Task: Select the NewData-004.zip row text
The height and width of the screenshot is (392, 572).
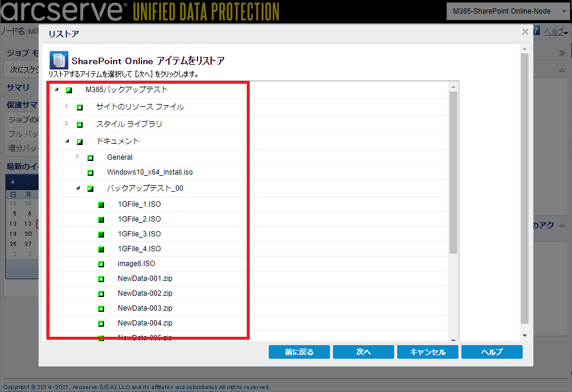Action: pyautogui.click(x=145, y=323)
